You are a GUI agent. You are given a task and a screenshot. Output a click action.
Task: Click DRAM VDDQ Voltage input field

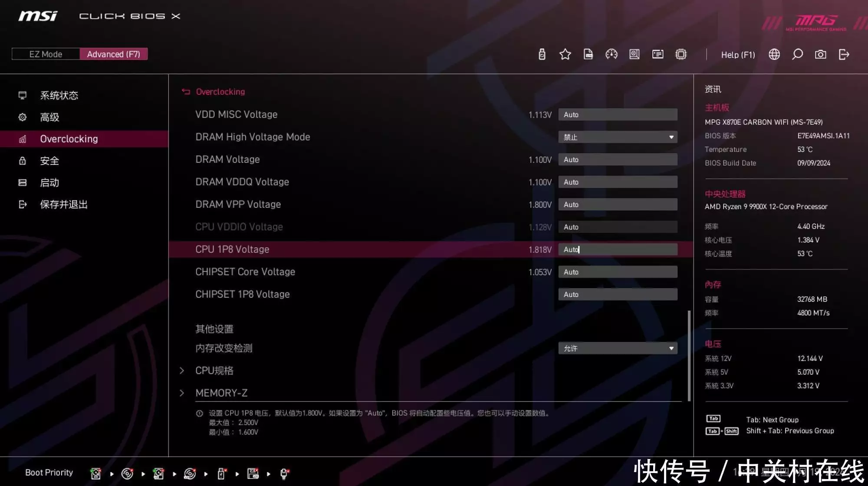[618, 182]
